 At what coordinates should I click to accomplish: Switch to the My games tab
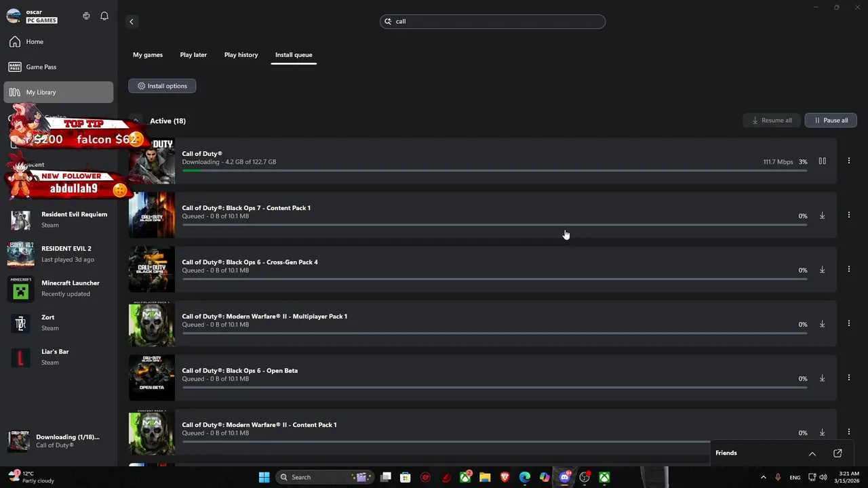pos(148,55)
